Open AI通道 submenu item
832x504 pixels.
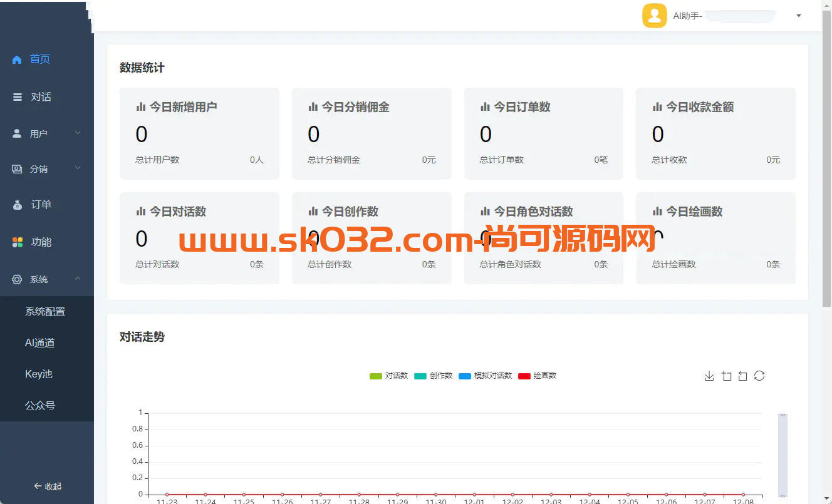pos(47,342)
